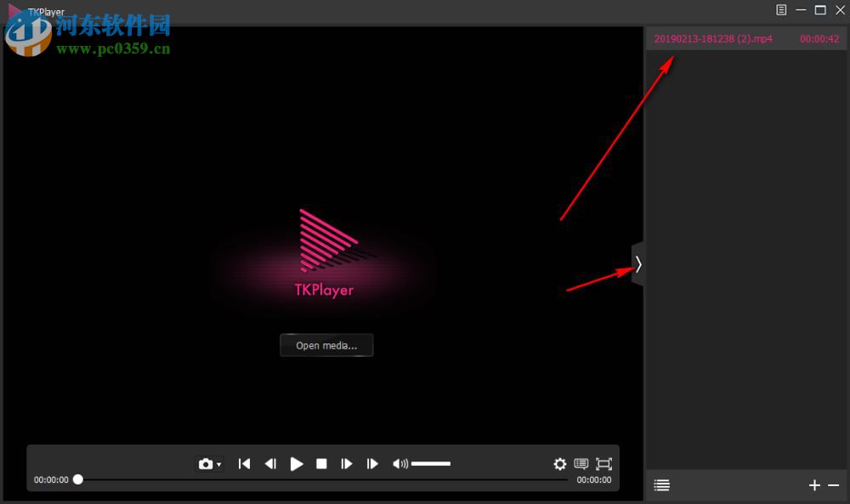Click the main menu icon in titlebar

[781, 9]
